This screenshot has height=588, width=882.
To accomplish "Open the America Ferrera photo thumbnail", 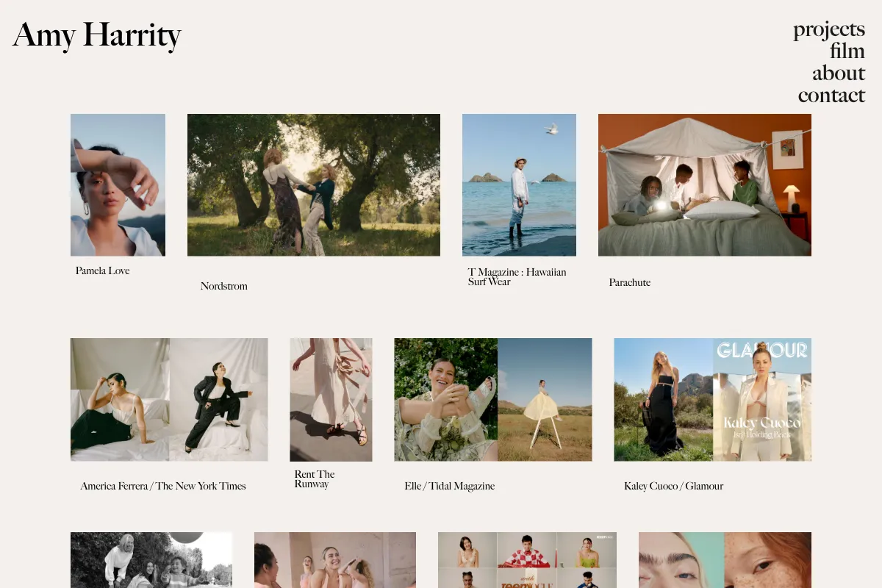I will coord(169,399).
